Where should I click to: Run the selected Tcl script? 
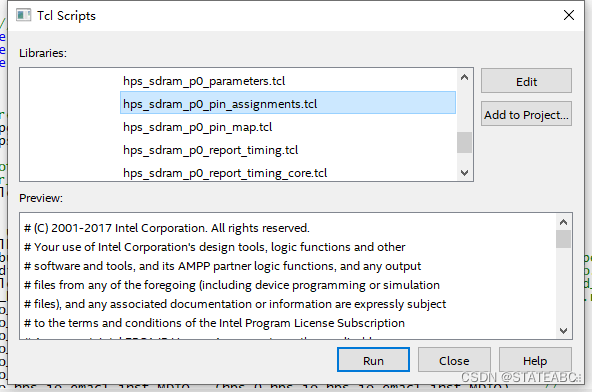373,360
